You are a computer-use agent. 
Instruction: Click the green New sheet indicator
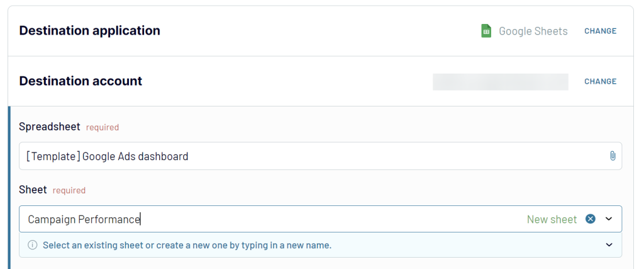point(552,219)
